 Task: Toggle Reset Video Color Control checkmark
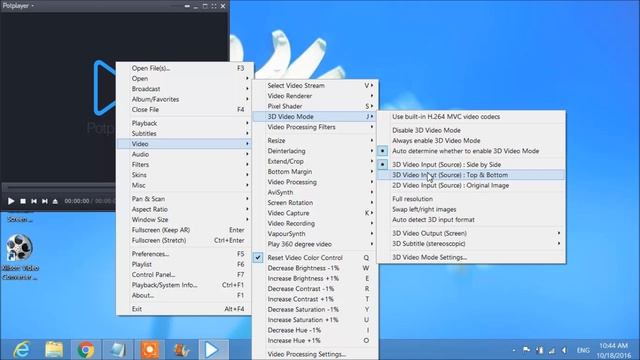click(x=258, y=258)
